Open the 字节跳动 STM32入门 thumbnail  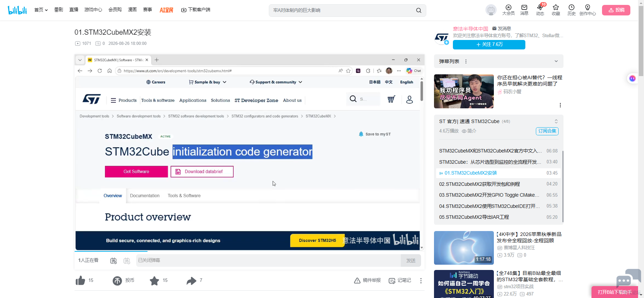464,284
